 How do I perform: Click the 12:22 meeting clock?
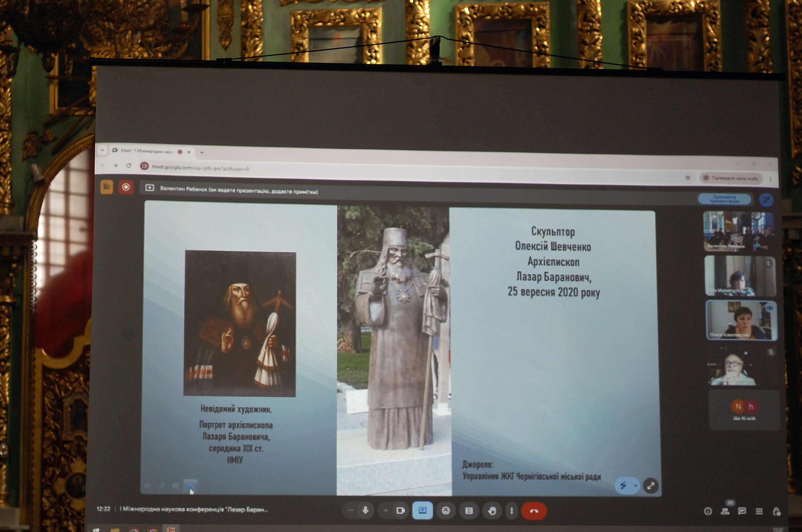(103, 509)
